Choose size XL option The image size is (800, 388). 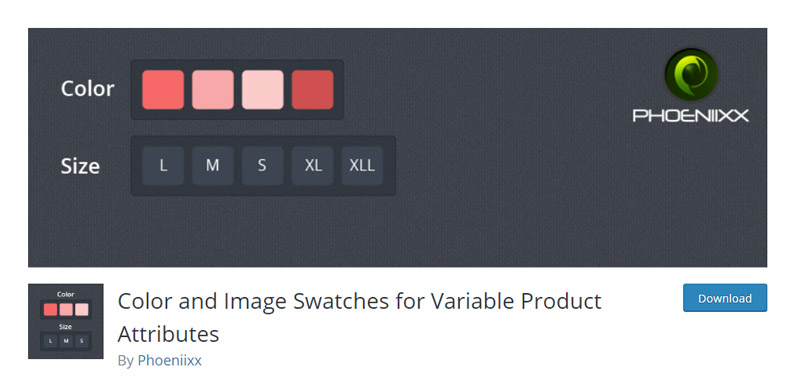(x=312, y=165)
